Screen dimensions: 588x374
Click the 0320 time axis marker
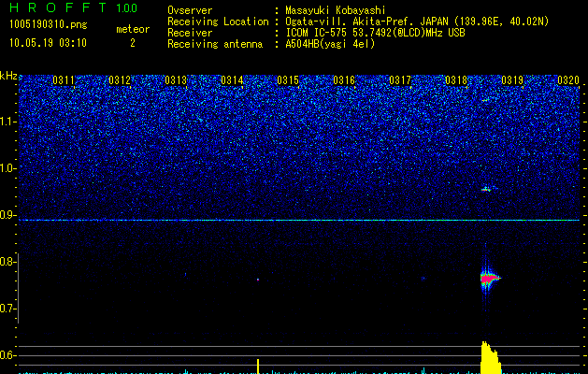click(x=568, y=80)
